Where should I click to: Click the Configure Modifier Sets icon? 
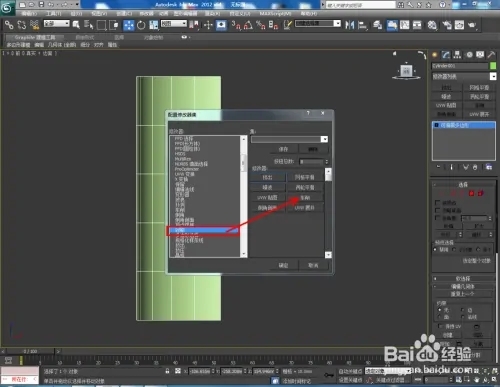(489, 167)
